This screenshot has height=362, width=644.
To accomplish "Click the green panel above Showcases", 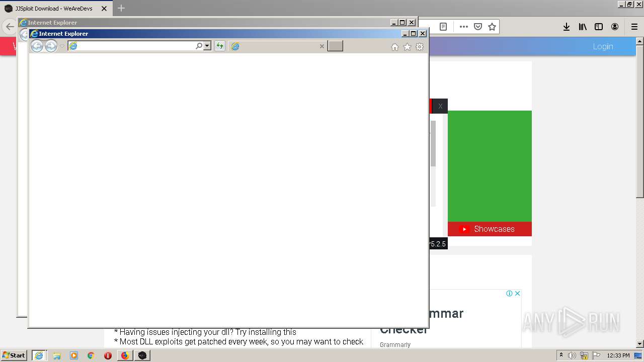I will pos(490,166).
